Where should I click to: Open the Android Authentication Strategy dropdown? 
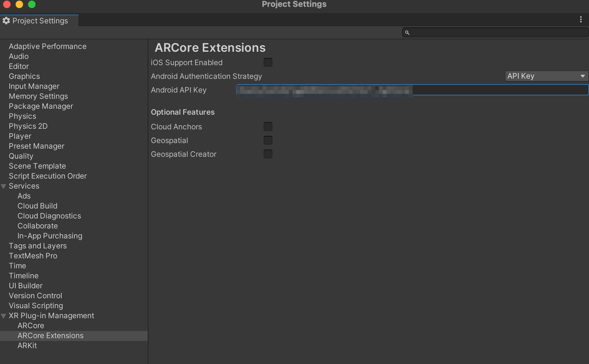click(546, 76)
